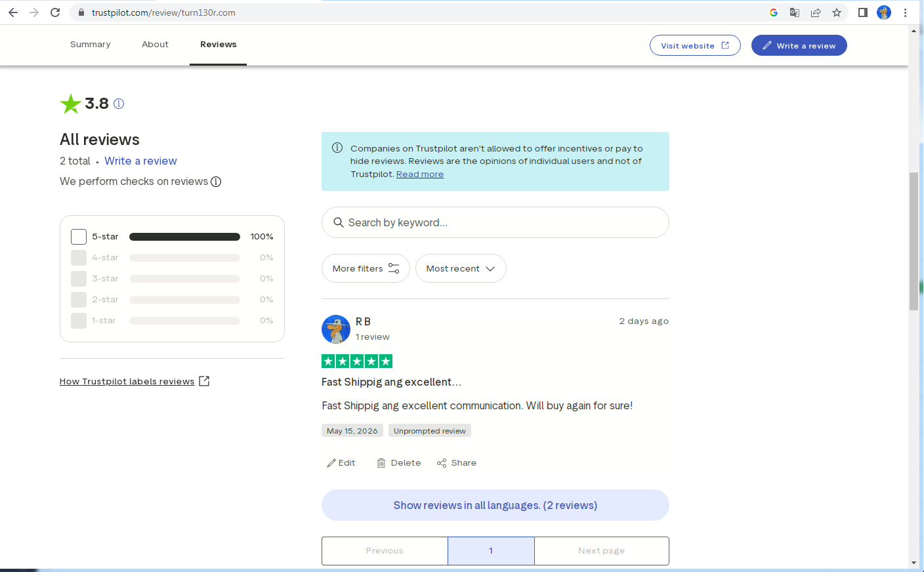Screen dimensions: 924x572
Task: Open Chrome three-dot menu
Action: click(905, 12)
